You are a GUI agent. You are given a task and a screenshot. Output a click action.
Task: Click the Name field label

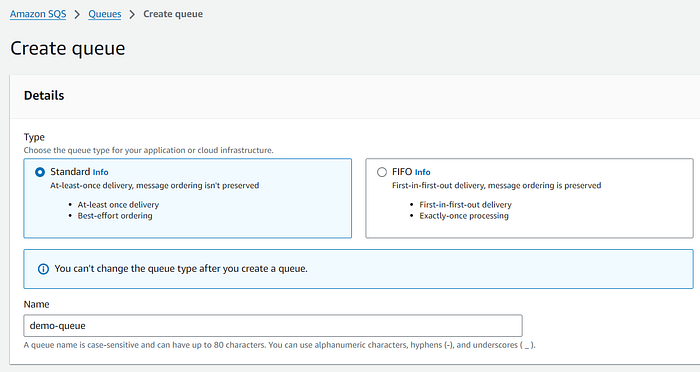coord(37,304)
